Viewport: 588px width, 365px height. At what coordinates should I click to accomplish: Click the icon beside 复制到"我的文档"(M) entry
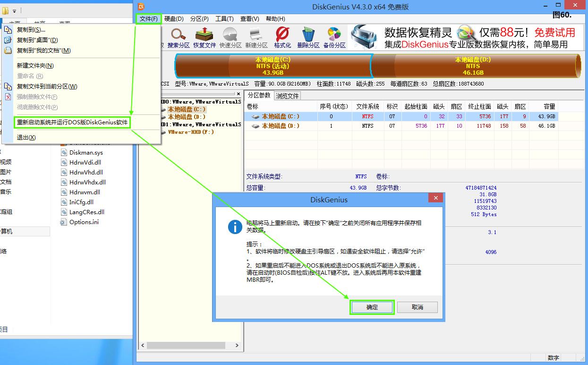point(8,51)
